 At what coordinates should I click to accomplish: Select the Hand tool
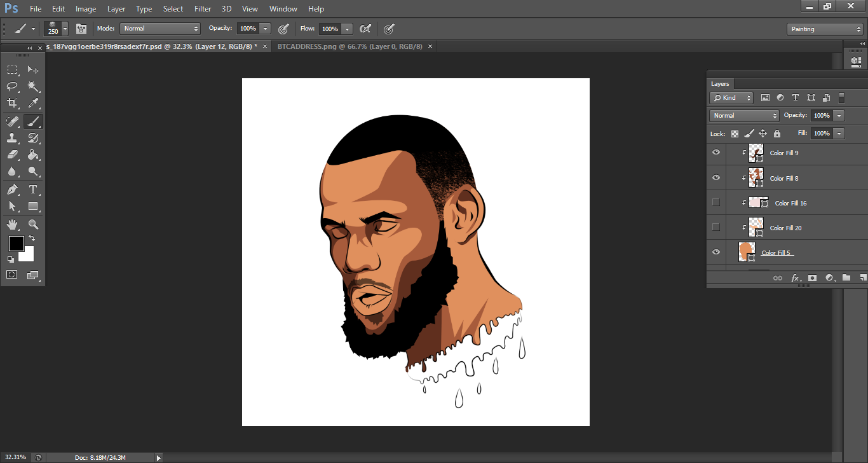click(12, 225)
